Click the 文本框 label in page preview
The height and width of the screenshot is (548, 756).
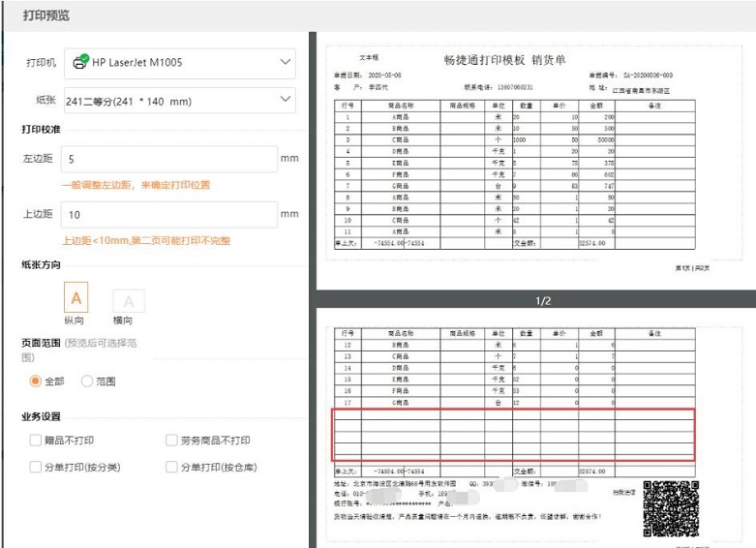(x=369, y=57)
